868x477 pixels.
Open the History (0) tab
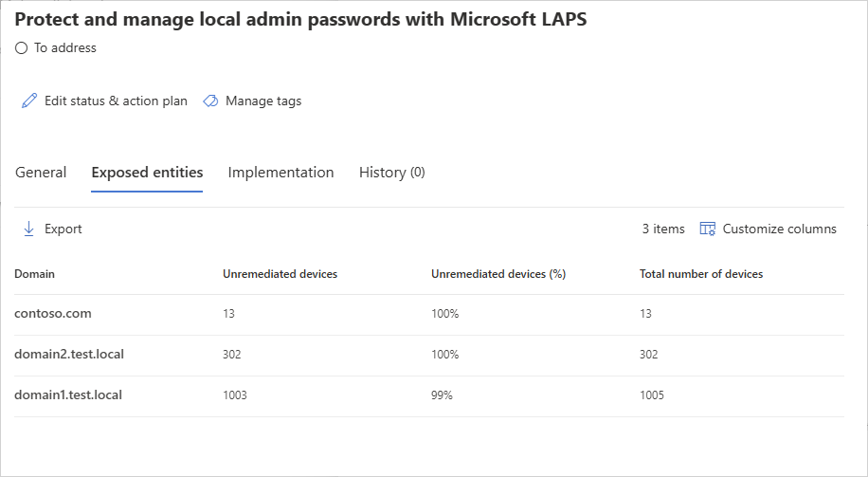tap(391, 173)
